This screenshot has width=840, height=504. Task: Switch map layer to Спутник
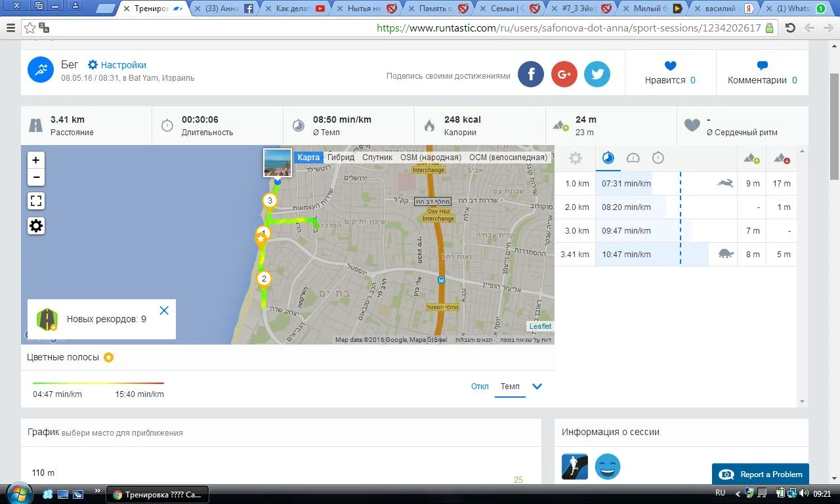click(377, 157)
